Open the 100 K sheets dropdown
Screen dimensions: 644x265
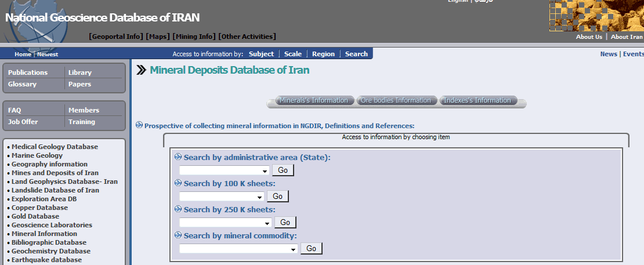(222, 197)
